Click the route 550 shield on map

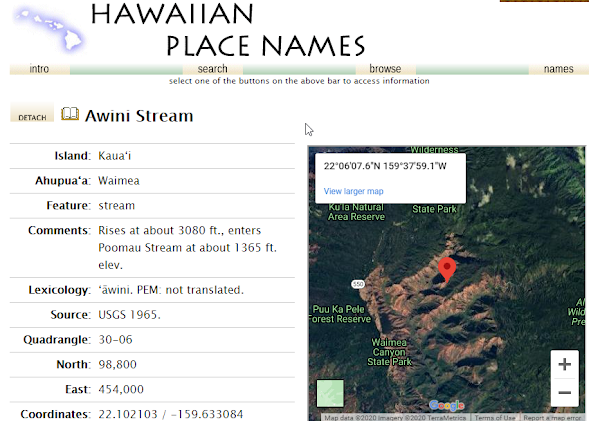coord(358,284)
